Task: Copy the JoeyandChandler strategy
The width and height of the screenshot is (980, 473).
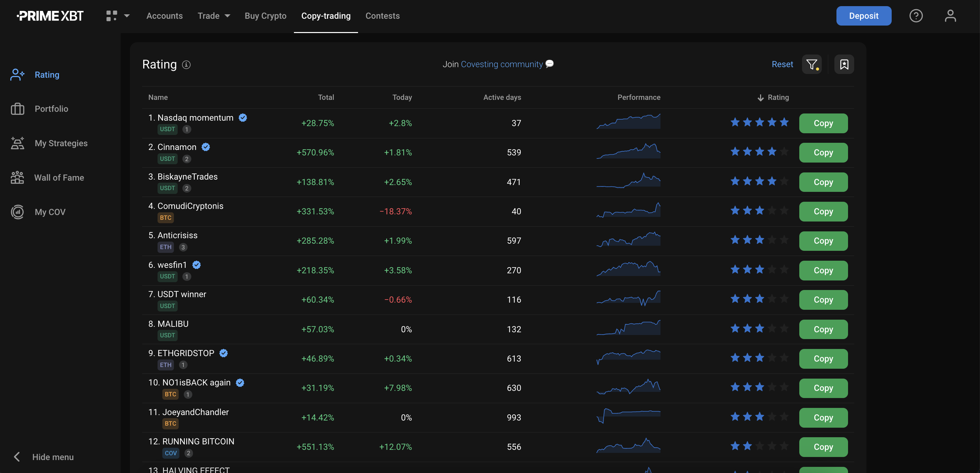Action: 823,417
